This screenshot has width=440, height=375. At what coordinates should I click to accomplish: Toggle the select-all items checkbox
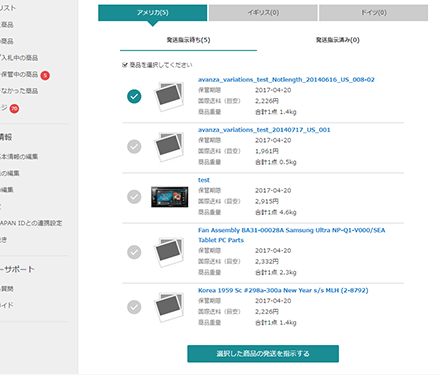click(125, 65)
